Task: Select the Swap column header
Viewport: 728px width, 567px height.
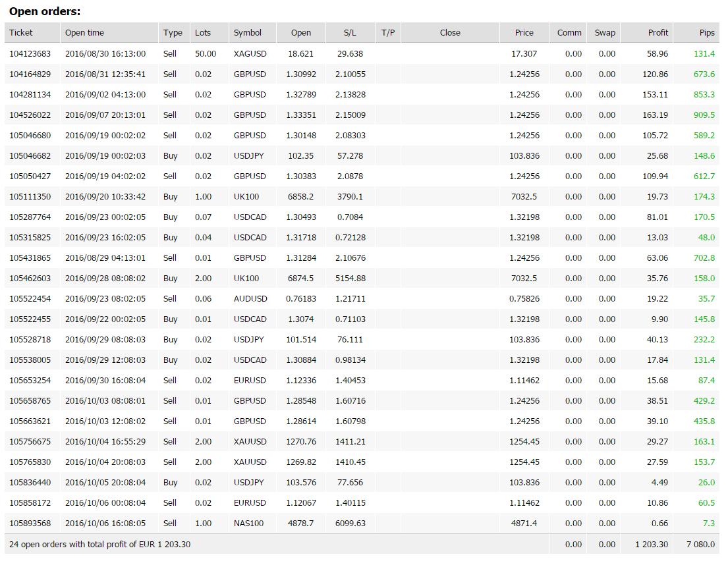Action: [605, 33]
